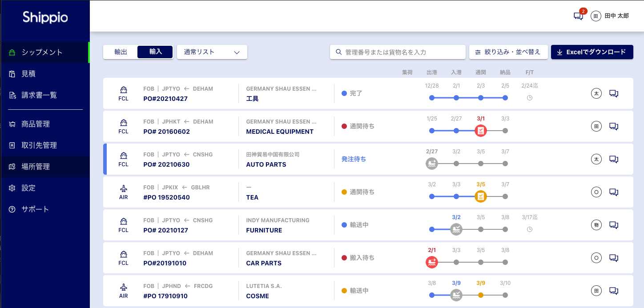Click the free time clock icon for FURNITURE

[x=529, y=229]
